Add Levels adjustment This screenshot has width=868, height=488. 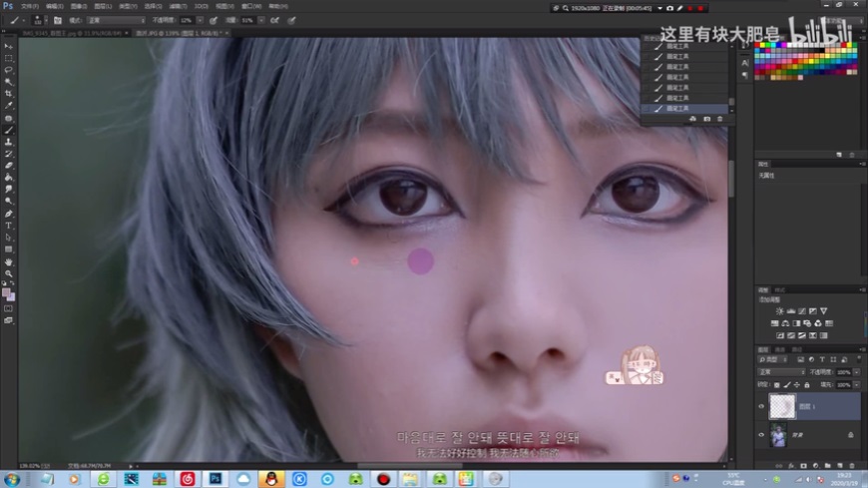click(791, 310)
